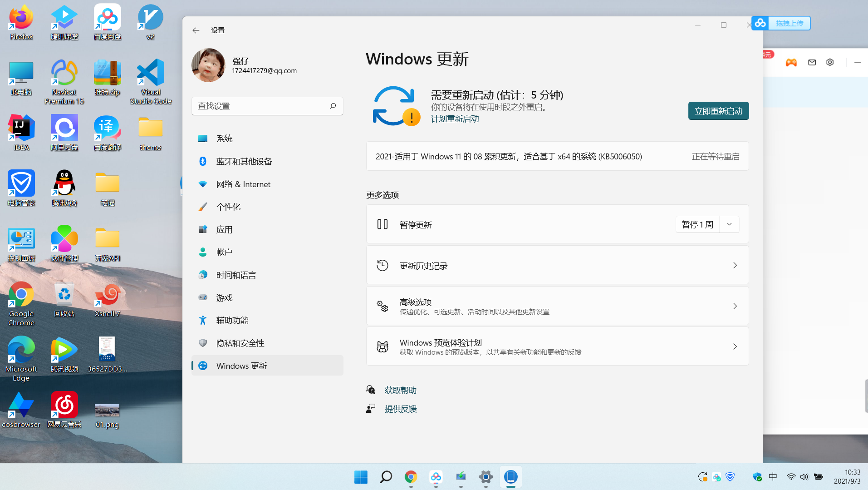
Task: Go to 隐私和安全性 settings page
Action: pyautogui.click(x=240, y=343)
